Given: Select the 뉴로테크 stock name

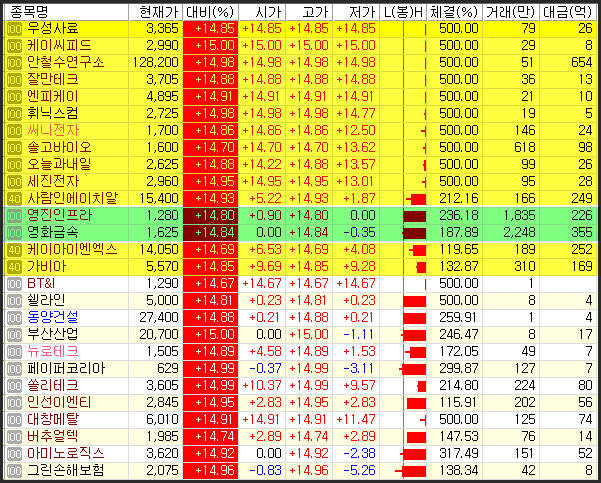Looking at the screenshot, I should [x=53, y=352].
